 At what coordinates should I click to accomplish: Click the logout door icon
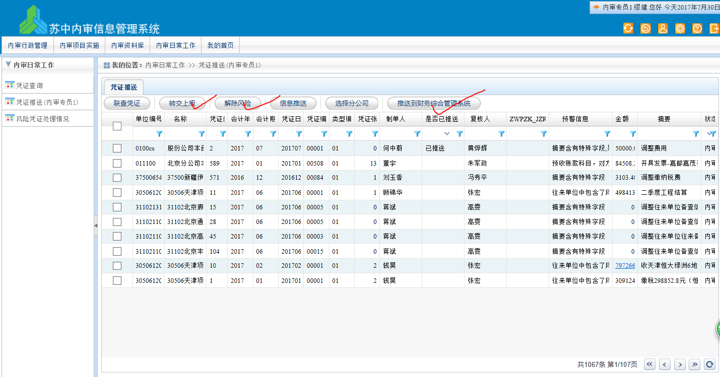[714, 28]
